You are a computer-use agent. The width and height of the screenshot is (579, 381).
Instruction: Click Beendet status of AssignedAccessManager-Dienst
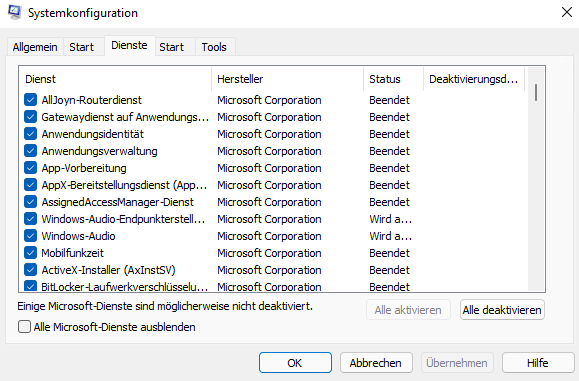point(390,202)
